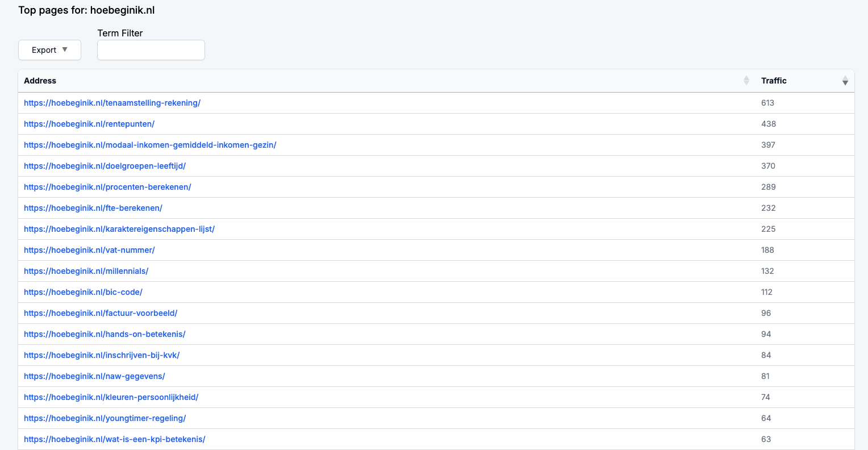This screenshot has width=868, height=450.
Task: Visit the inschrijven-bij-kvk link
Action: click(x=102, y=355)
